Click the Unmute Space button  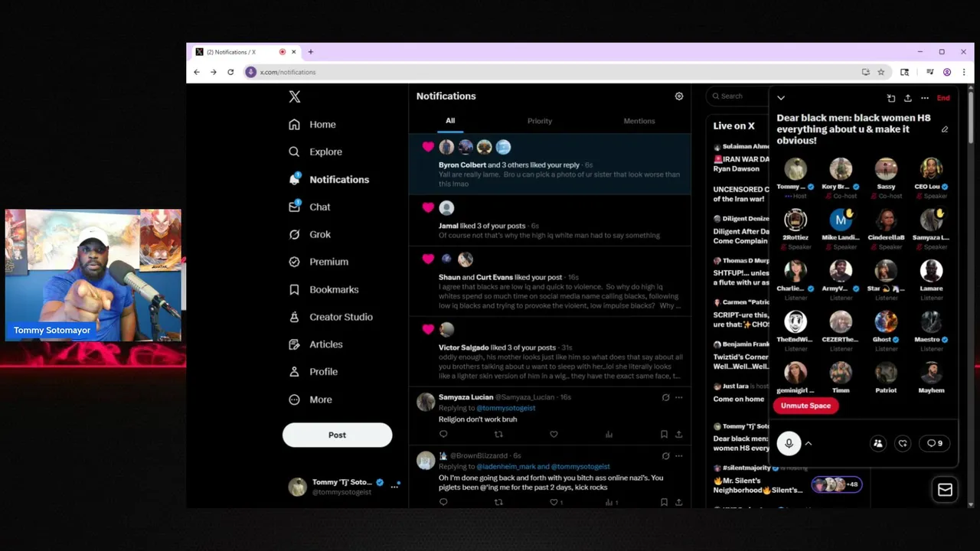(x=805, y=406)
